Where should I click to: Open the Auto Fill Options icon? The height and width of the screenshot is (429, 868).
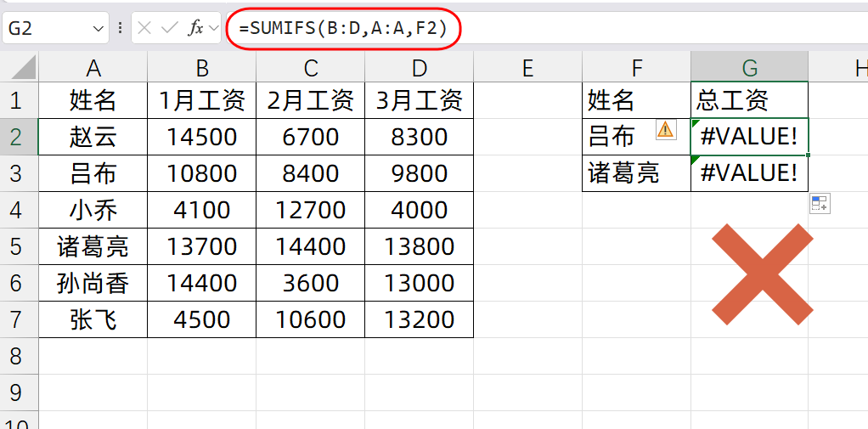tap(820, 204)
